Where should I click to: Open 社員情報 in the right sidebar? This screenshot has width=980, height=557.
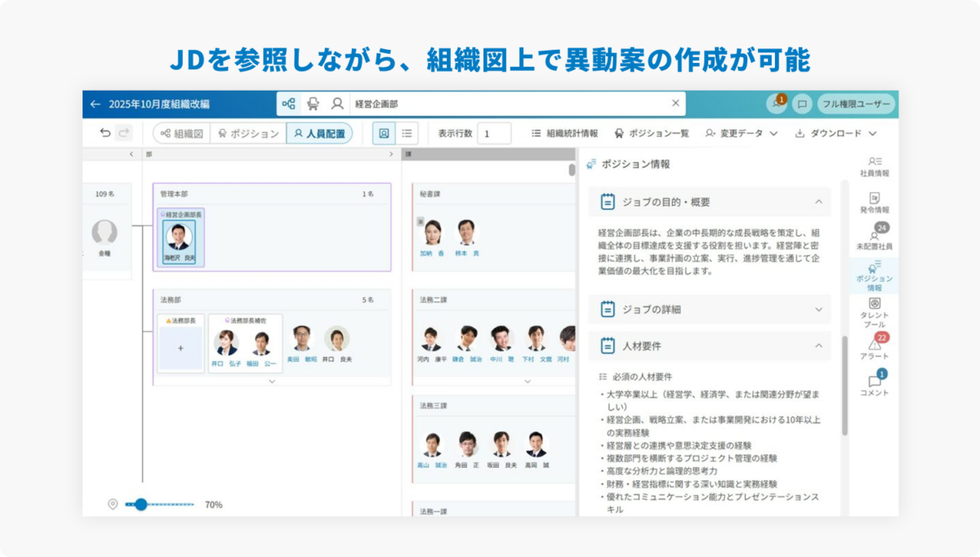(x=874, y=167)
